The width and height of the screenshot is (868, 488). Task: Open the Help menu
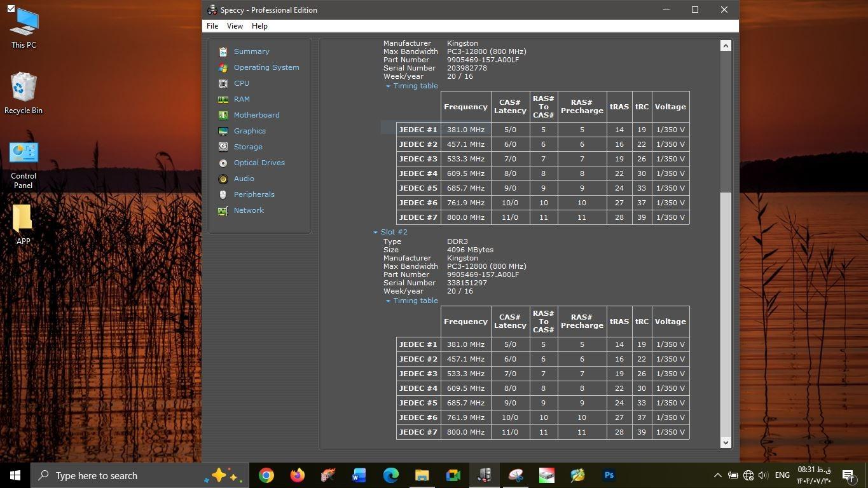click(x=259, y=26)
